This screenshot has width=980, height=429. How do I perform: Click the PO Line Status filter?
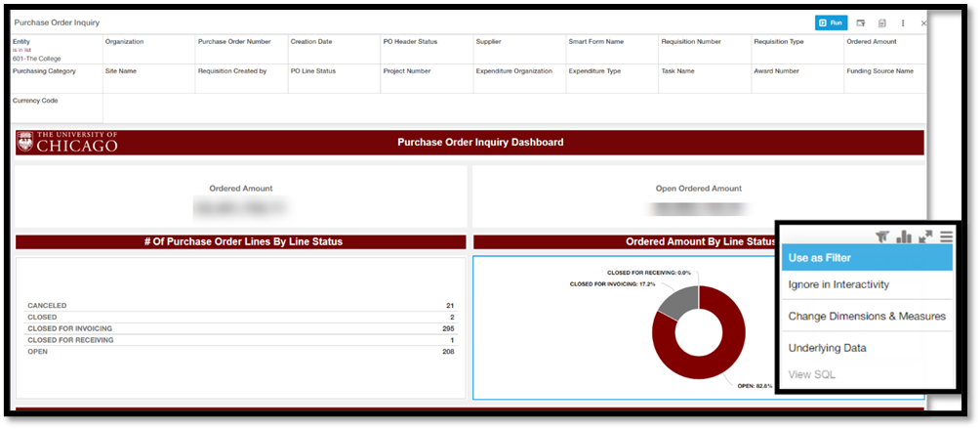335,79
